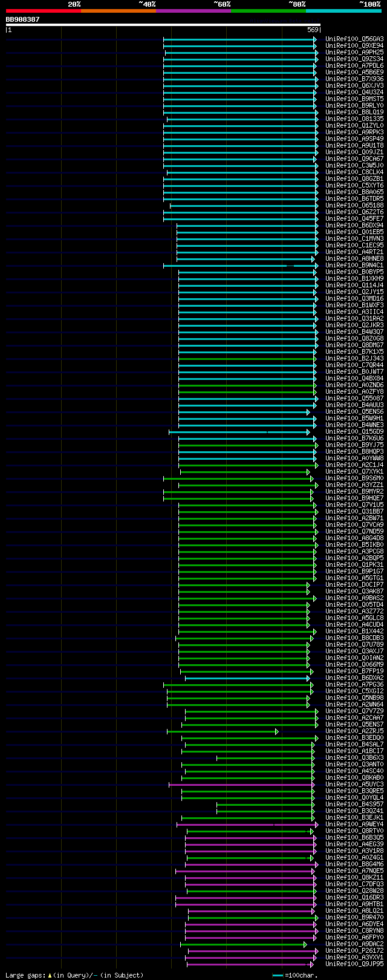Click the cyan ~100% identity legend segment

[x=343, y=11]
